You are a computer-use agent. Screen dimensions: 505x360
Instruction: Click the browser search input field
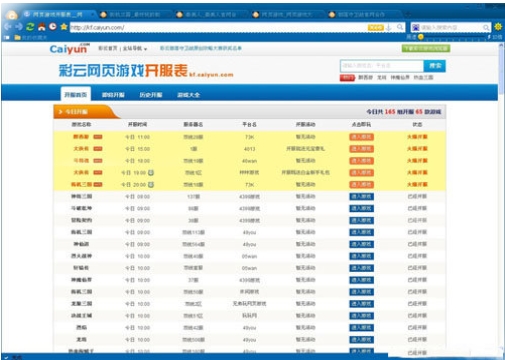point(451,27)
